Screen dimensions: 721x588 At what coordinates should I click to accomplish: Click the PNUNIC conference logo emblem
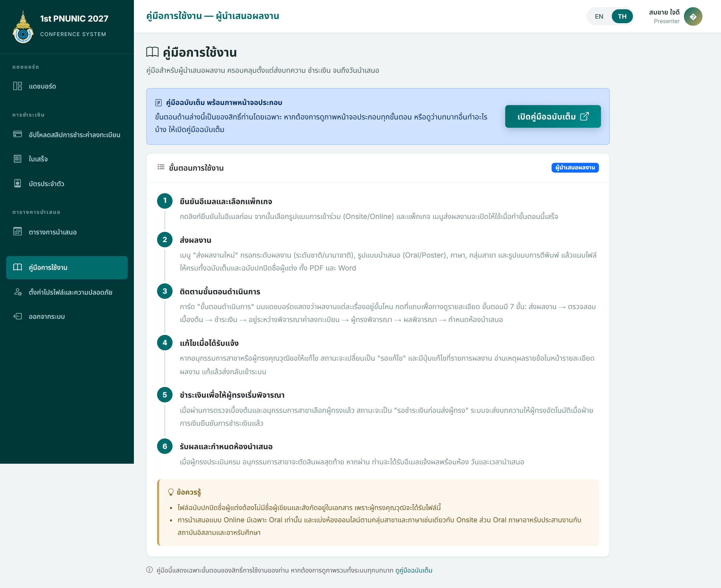tap(23, 27)
